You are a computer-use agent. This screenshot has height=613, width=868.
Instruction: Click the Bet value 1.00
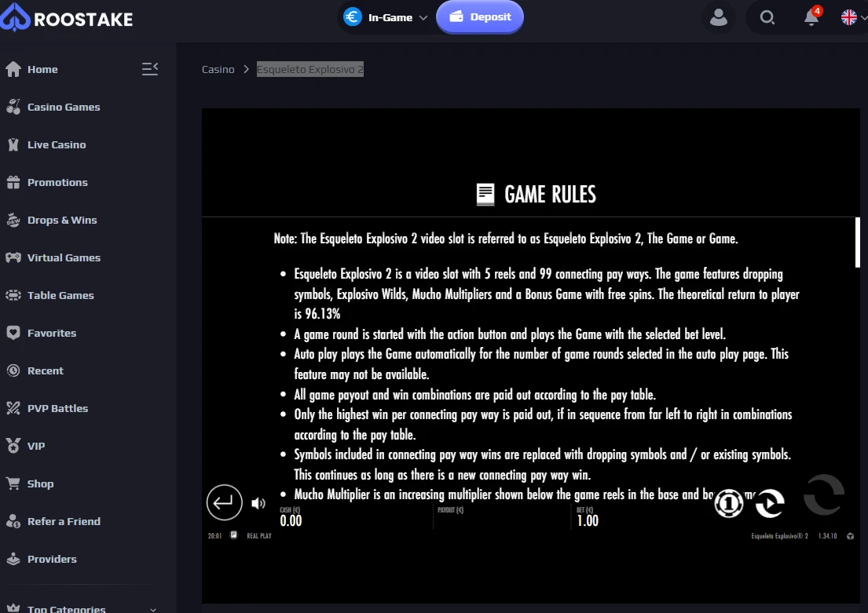pyautogui.click(x=588, y=520)
